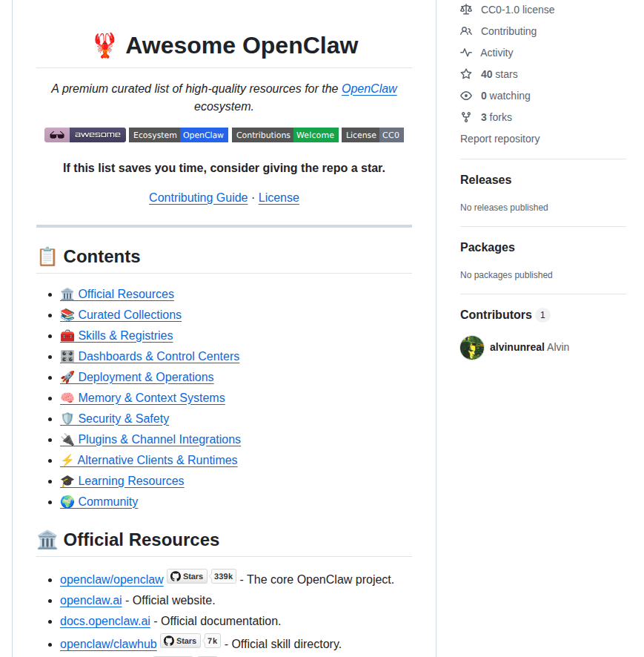The width and height of the screenshot is (644, 657).
Task: Jump to Deployment & Operations section
Action: tap(137, 377)
